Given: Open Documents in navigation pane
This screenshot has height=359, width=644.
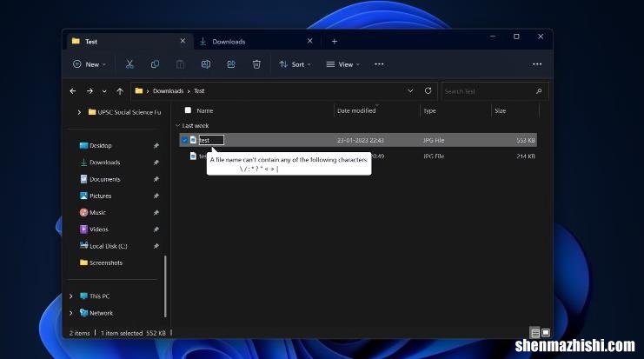Looking at the screenshot, I should tap(100, 179).
